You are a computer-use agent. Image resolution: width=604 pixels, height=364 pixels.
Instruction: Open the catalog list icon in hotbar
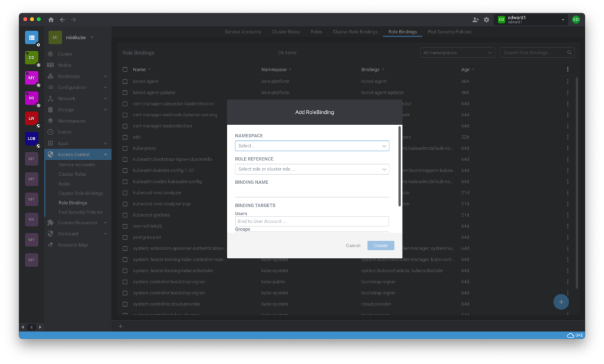point(31,37)
